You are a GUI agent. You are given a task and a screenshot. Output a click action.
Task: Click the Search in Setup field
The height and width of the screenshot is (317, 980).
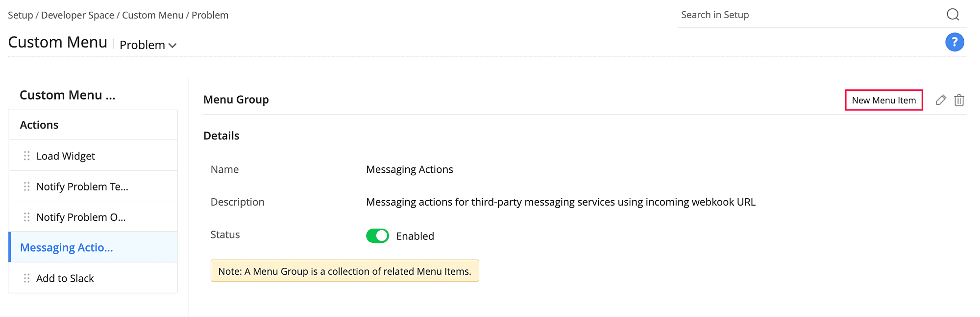808,15
